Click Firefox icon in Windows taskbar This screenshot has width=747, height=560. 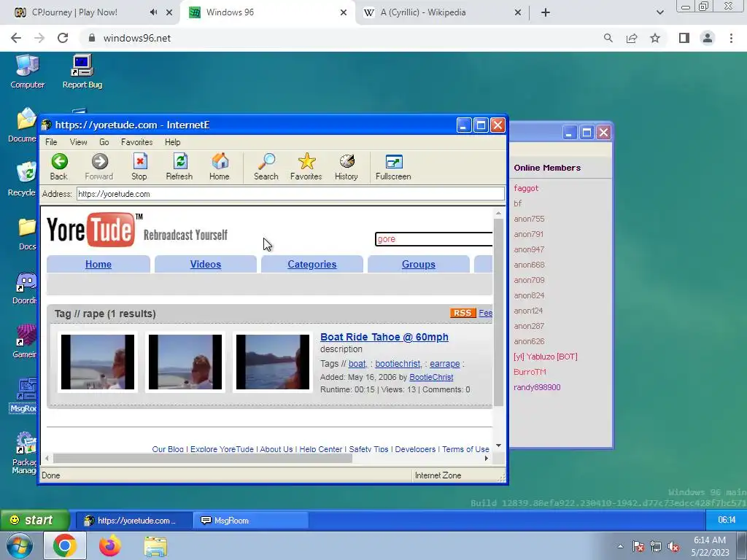(x=110, y=545)
